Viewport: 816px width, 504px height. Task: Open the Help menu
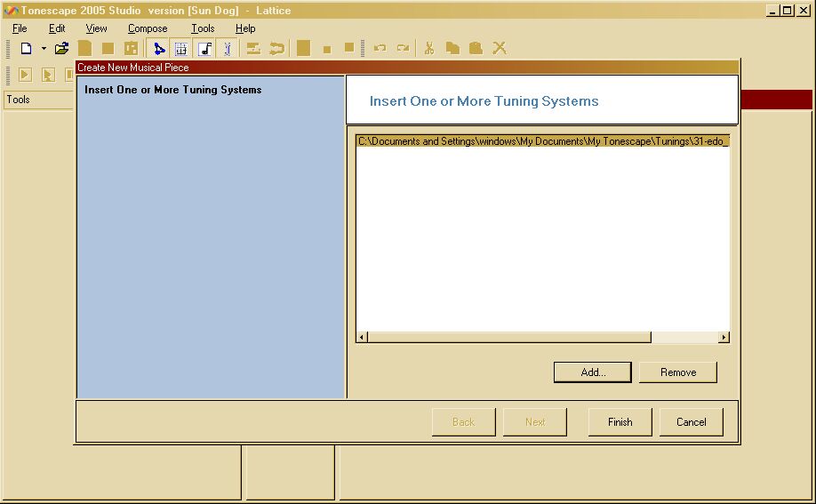245,28
